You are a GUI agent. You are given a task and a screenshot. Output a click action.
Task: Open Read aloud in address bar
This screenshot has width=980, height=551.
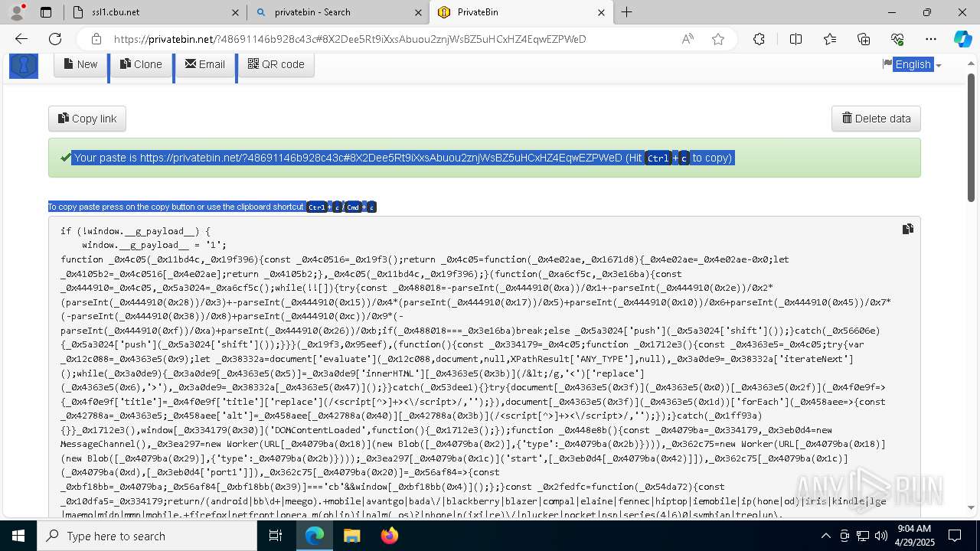(688, 39)
